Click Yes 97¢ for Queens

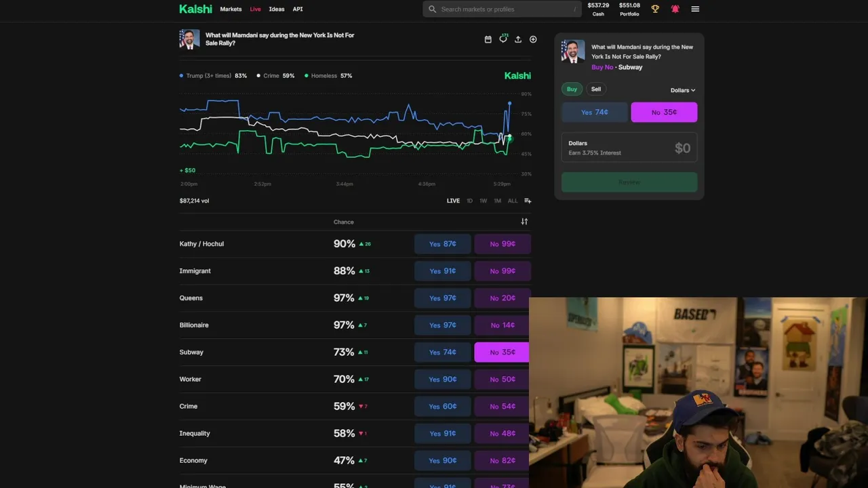point(443,298)
